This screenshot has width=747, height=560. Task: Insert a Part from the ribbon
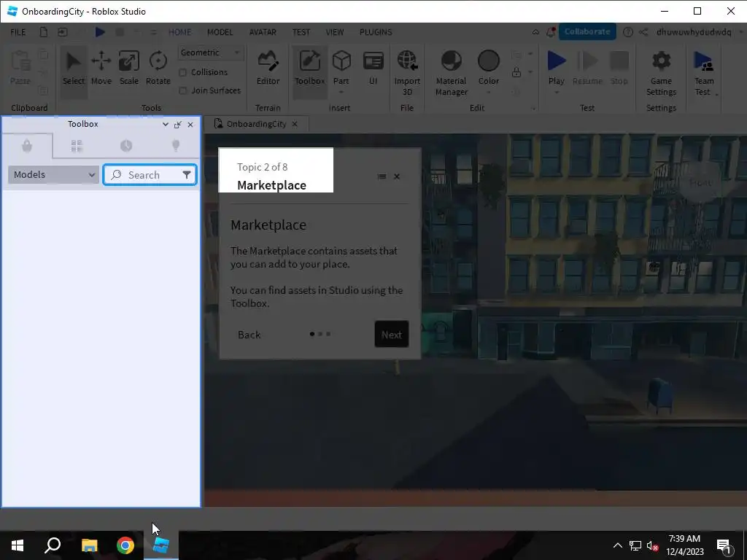[341, 66]
